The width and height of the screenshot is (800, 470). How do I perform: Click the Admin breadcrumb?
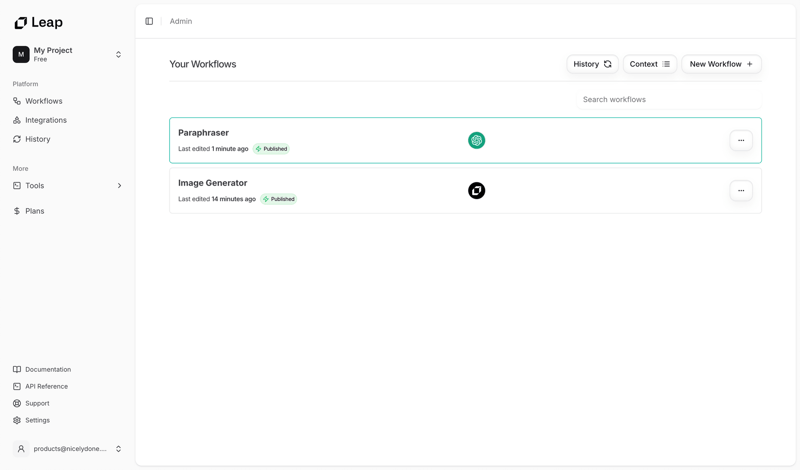[x=181, y=21]
